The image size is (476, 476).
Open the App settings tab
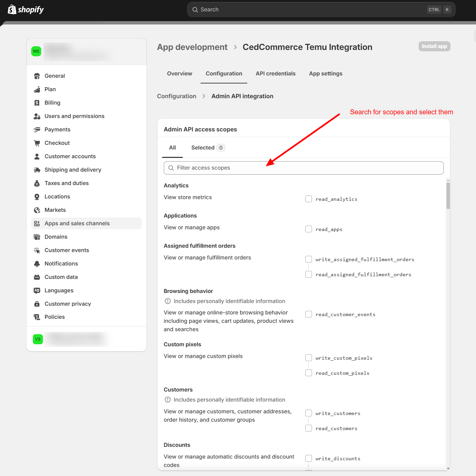(x=326, y=74)
